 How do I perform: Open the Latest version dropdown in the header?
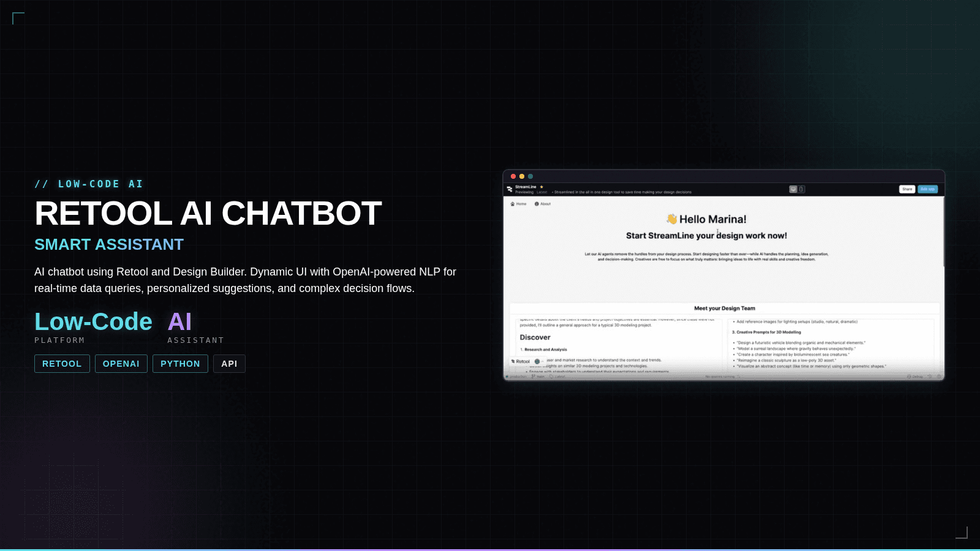[541, 192]
